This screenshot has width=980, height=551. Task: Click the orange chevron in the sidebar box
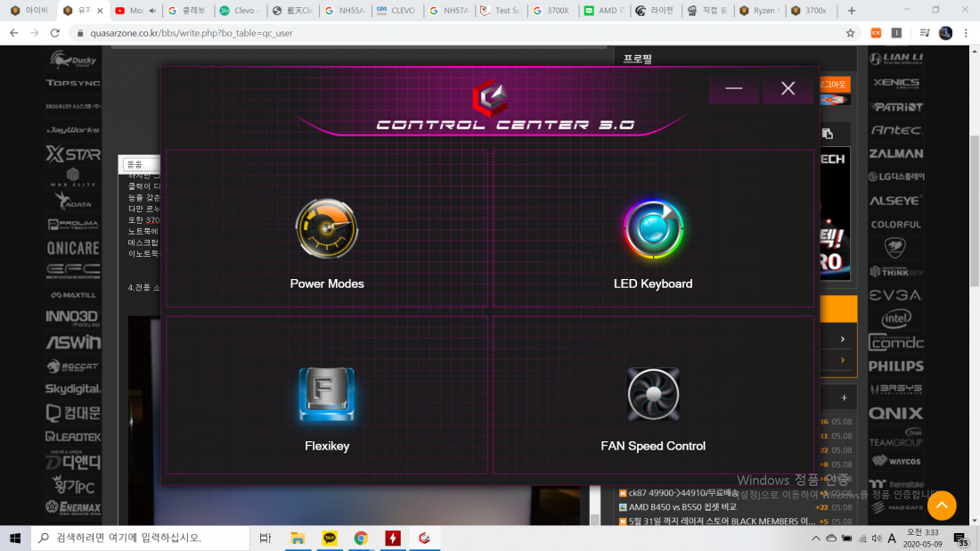[843, 360]
